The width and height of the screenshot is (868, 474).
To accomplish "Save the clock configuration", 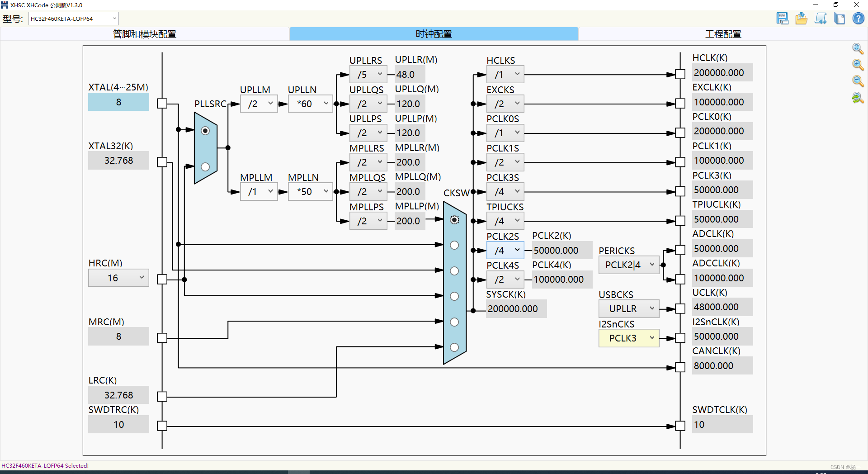I will tap(783, 19).
